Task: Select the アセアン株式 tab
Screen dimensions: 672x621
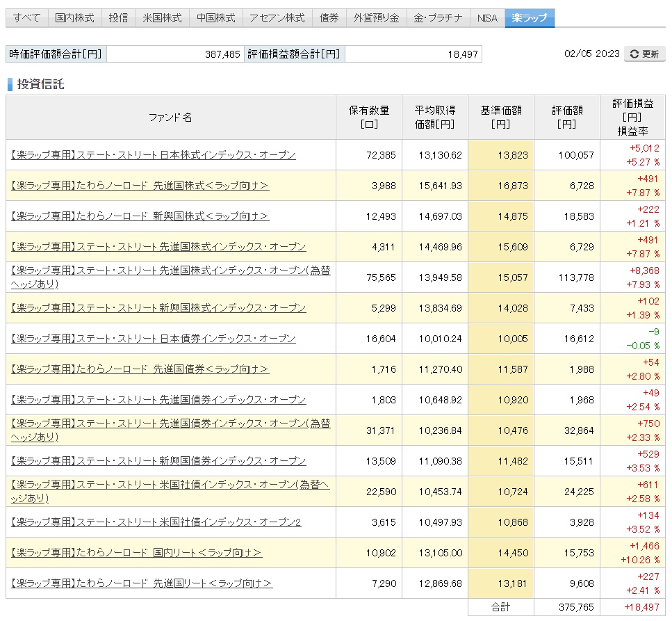Action: pyautogui.click(x=277, y=18)
